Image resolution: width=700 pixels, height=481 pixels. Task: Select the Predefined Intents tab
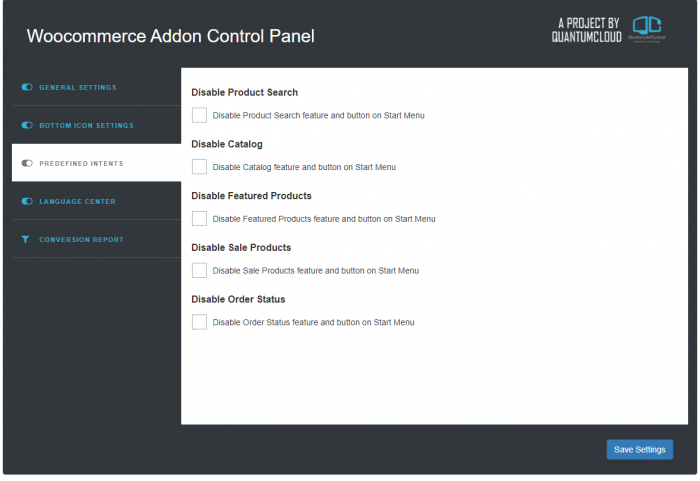pos(81,163)
